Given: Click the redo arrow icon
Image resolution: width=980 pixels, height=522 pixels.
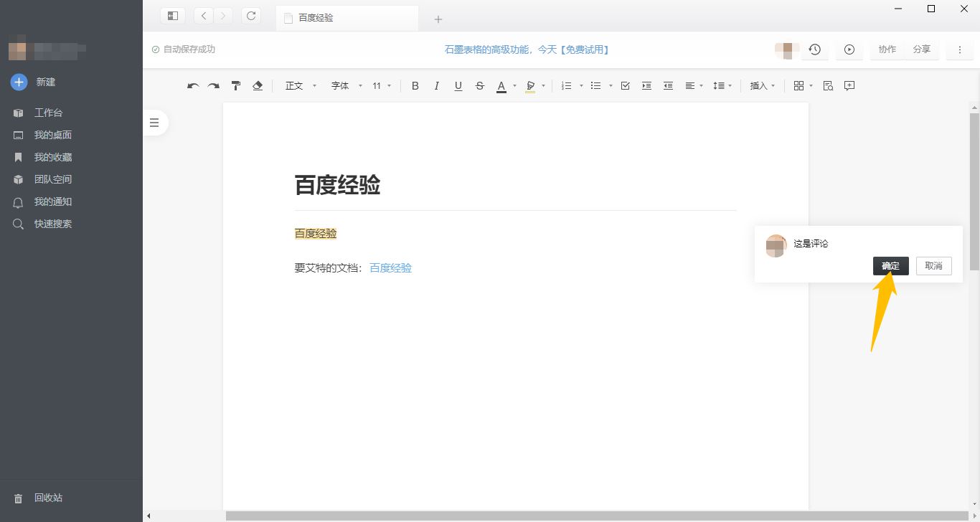Looking at the screenshot, I should 214,86.
